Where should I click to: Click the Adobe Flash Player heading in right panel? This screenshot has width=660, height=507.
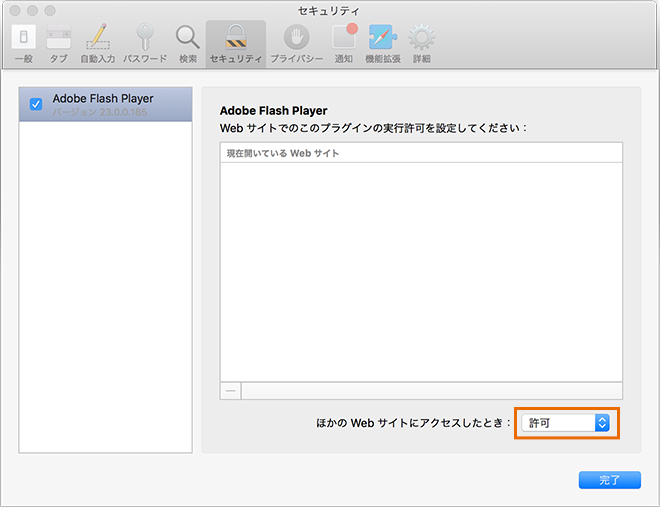(274, 111)
